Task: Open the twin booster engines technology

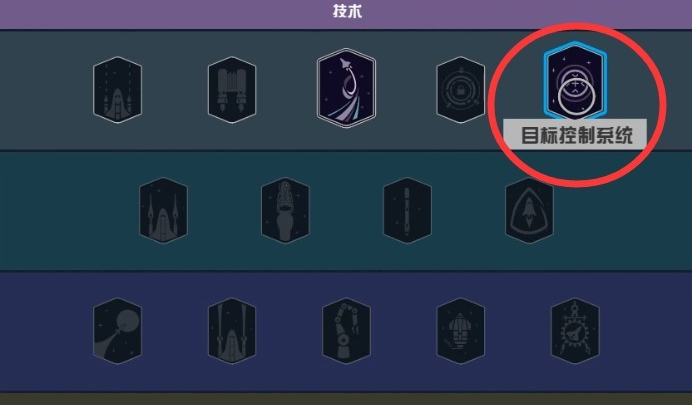Action: click(x=232, y=90)
